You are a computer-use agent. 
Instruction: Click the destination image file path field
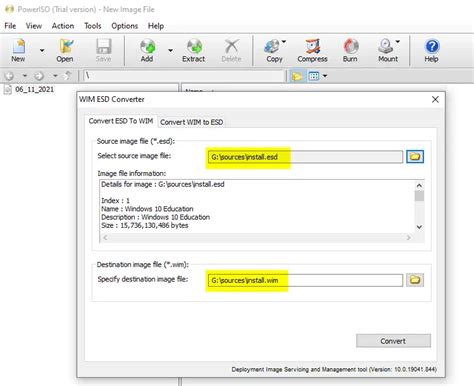[305, 280]
